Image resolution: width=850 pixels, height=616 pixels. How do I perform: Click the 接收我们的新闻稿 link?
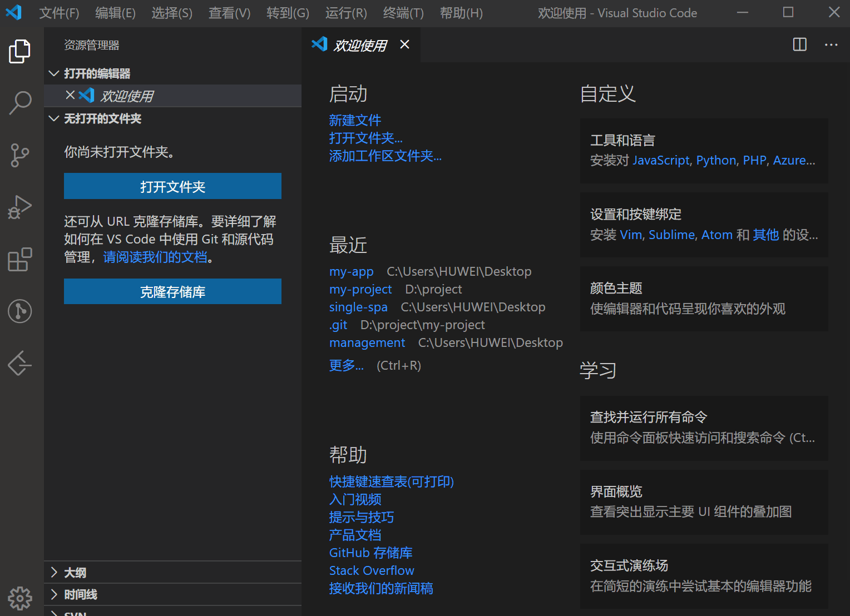pos(381,588)
